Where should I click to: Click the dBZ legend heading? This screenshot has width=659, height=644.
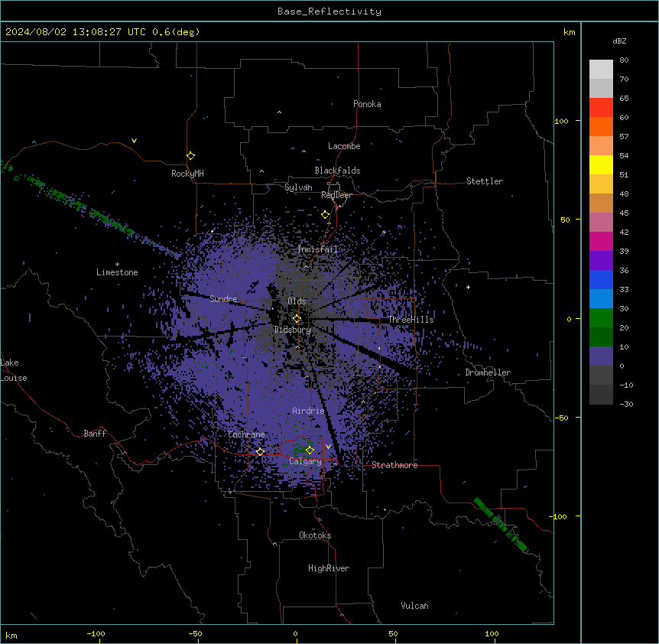619,41
